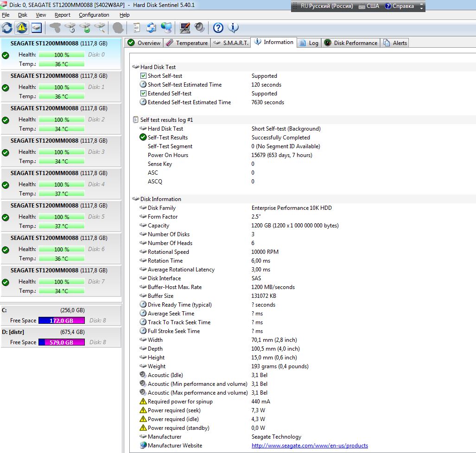Select the SEAGATE ST1200MM0088 Disk 2 entry
Viewport: 476px width, 453px height.
pos(61,119)
